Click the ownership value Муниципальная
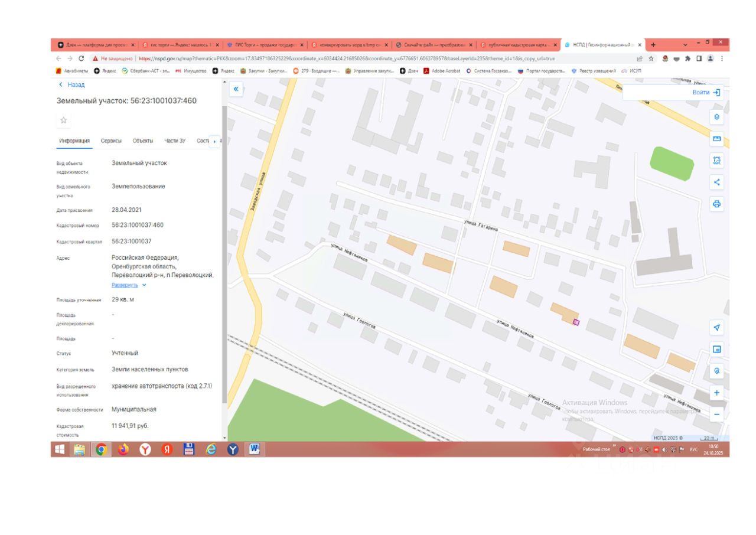Screen dimensions: 756x535 pos(134,409)
